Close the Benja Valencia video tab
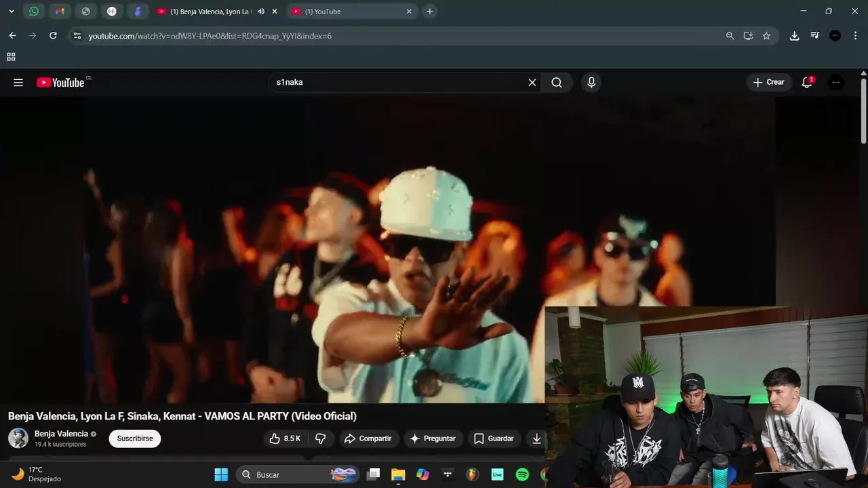Image resolution: width=868 pixels, height=488 pixels. (275, 12)
